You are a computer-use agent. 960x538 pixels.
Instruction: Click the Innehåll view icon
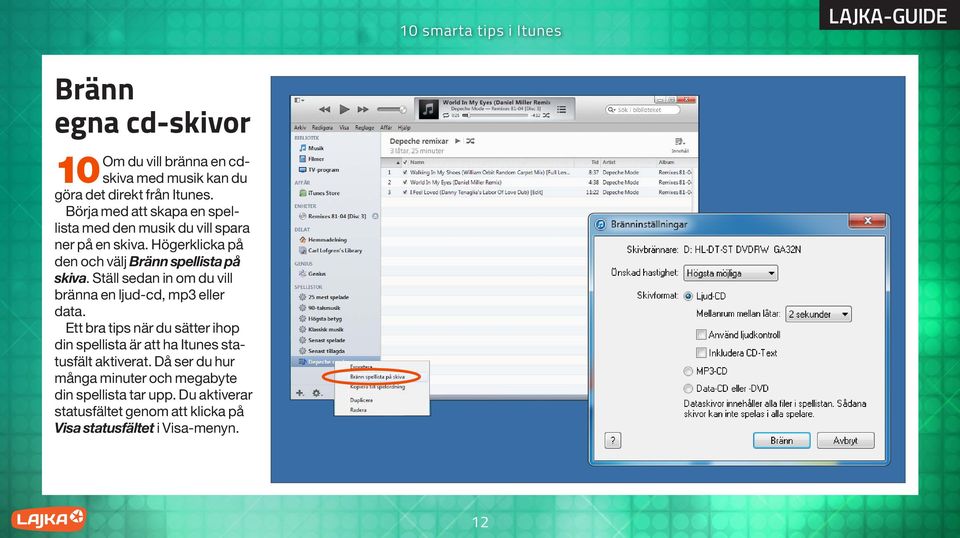[x=680, y=144]
